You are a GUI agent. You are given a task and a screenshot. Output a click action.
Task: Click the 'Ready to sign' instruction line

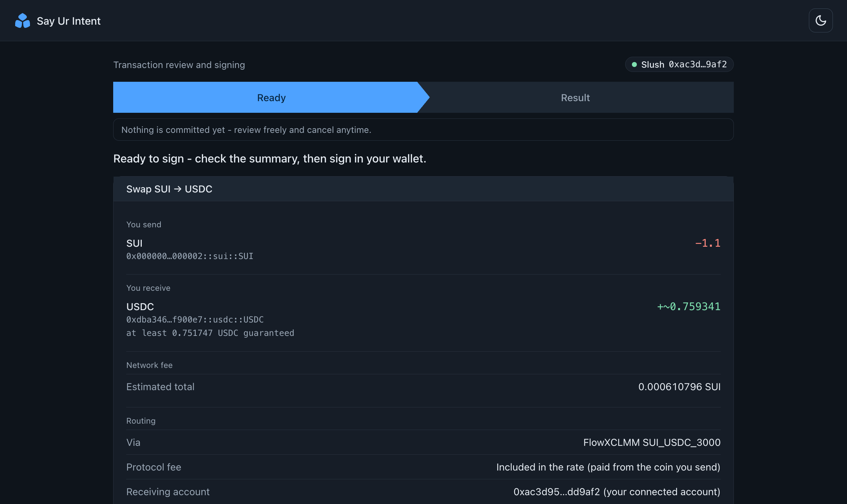(x=270, y=159)
